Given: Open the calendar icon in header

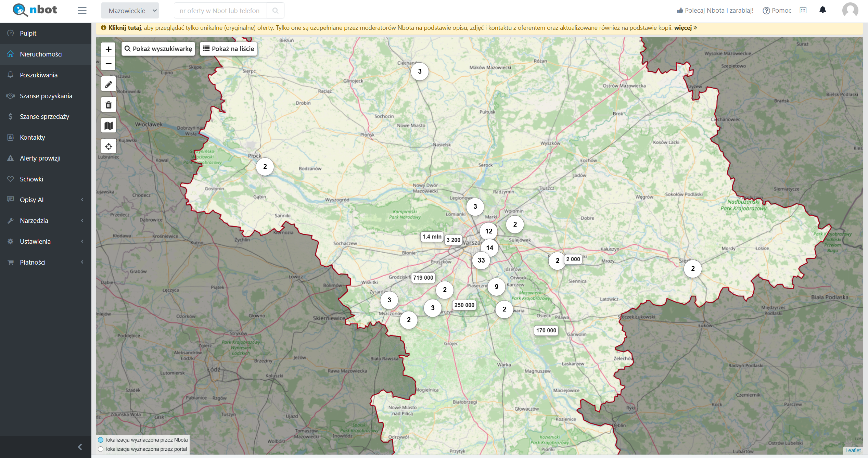Looking at the screenshot, I should coord(803,10).
